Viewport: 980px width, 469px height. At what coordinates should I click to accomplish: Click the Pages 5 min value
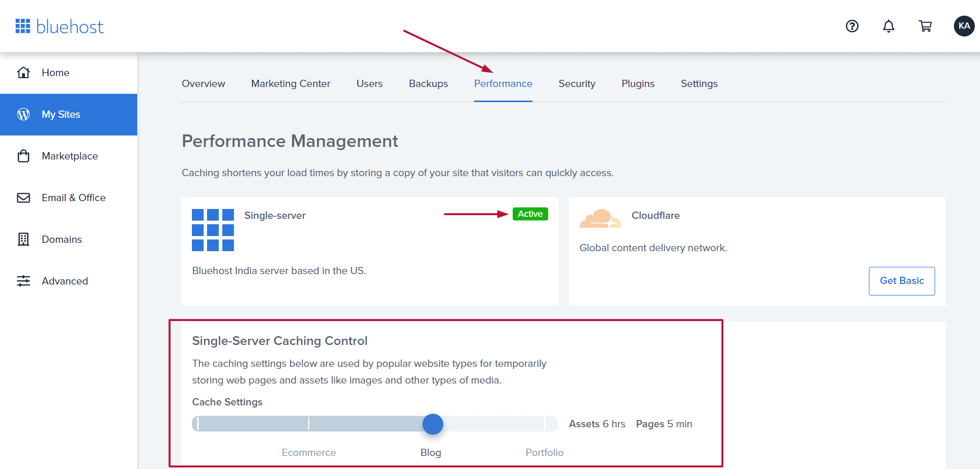click(664, 424)
